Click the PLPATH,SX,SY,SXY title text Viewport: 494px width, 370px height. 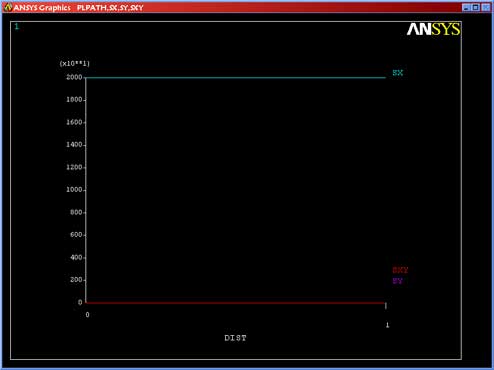(x=110, y=8)
